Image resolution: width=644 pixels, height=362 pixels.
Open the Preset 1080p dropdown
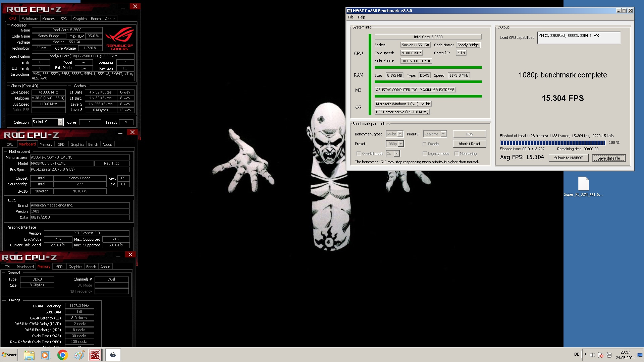click(x=401, y=144)
